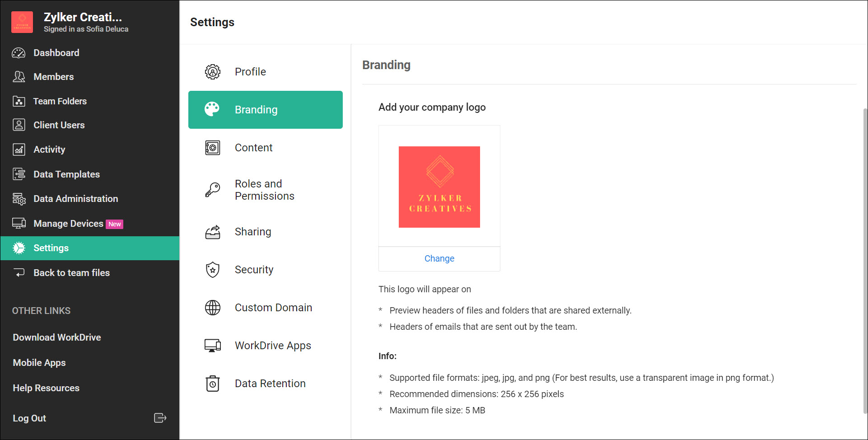Click the Data Templates icon
868x440 pixels.
click(19, 174)
